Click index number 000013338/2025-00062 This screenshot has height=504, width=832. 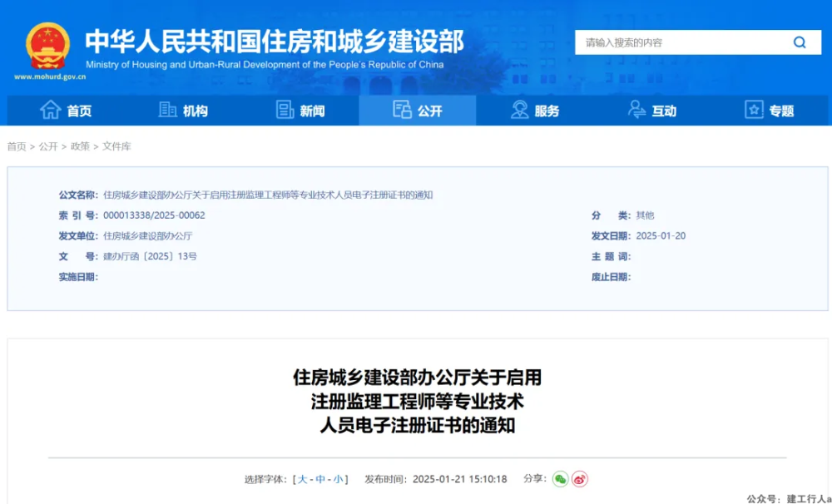(x=154, y=215)
